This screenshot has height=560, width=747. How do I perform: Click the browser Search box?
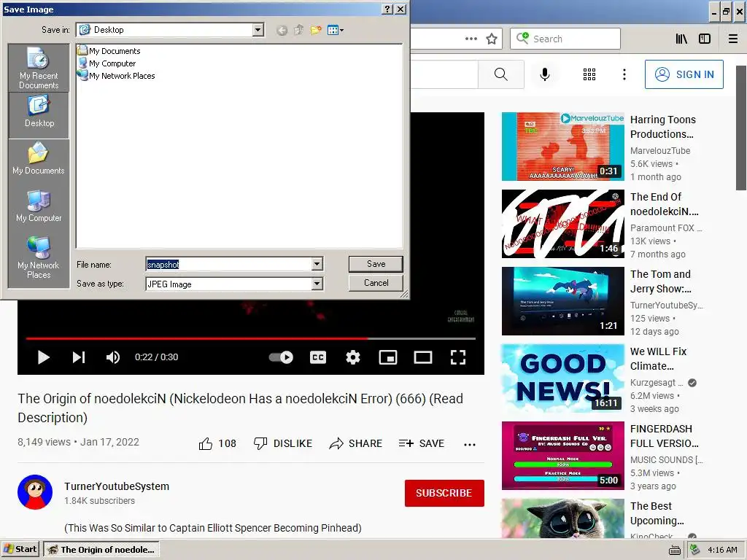565,39
